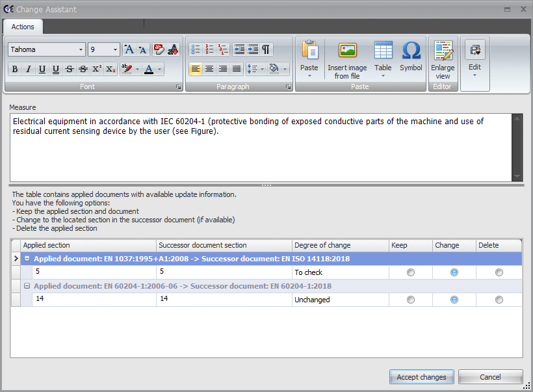
Task: Select Keep for the 'To check' row
Action: click(x=410, y=272)
